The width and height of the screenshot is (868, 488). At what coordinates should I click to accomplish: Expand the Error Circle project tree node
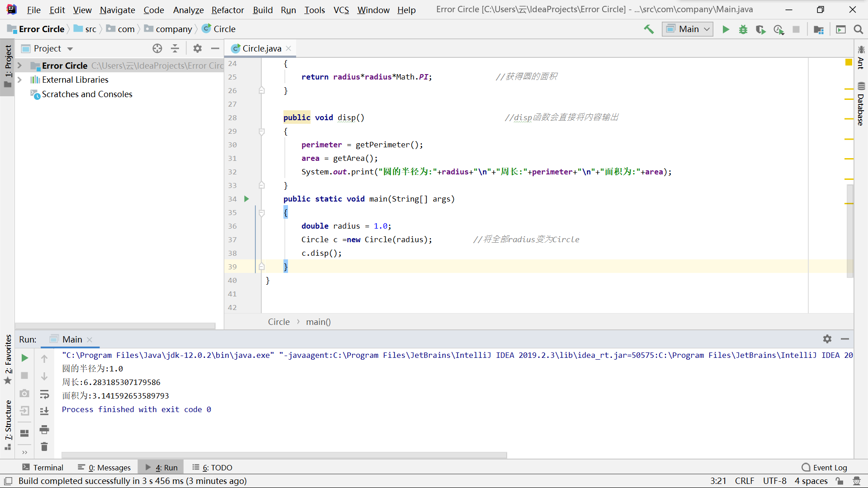[x=19, y=66]
